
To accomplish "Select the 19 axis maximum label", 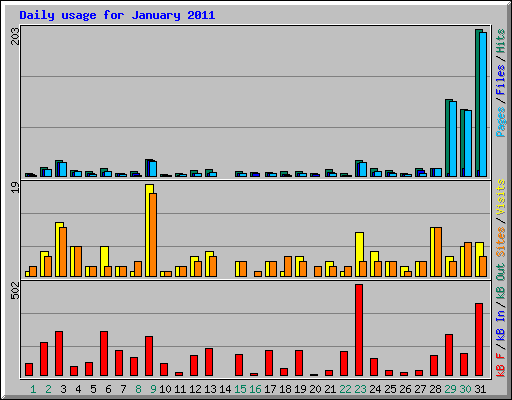I will 15,187.
